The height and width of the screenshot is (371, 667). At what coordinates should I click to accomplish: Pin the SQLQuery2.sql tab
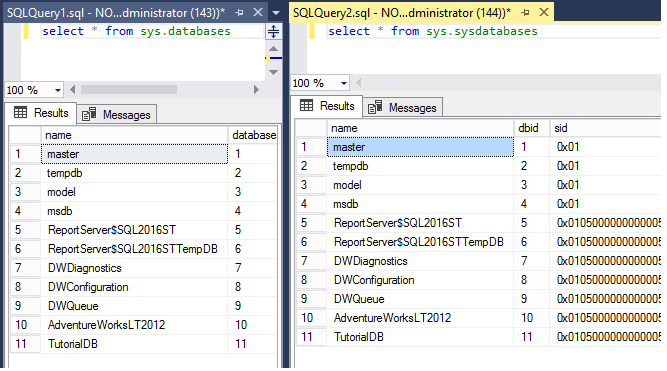(525, 13)
